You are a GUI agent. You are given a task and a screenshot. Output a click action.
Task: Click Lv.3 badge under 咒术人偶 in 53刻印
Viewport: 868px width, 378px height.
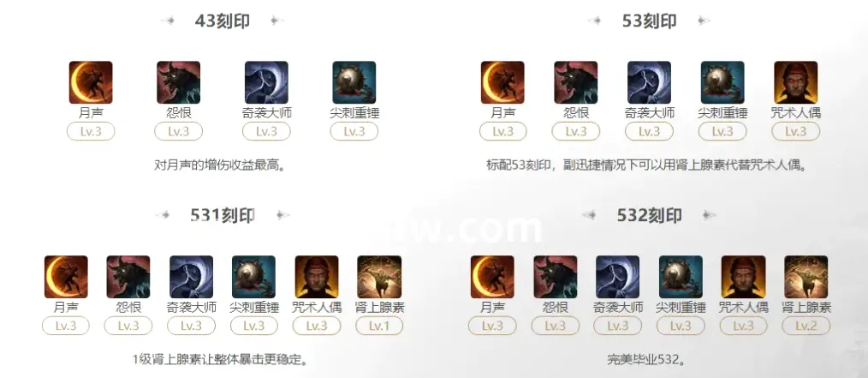tap(795, 131)
